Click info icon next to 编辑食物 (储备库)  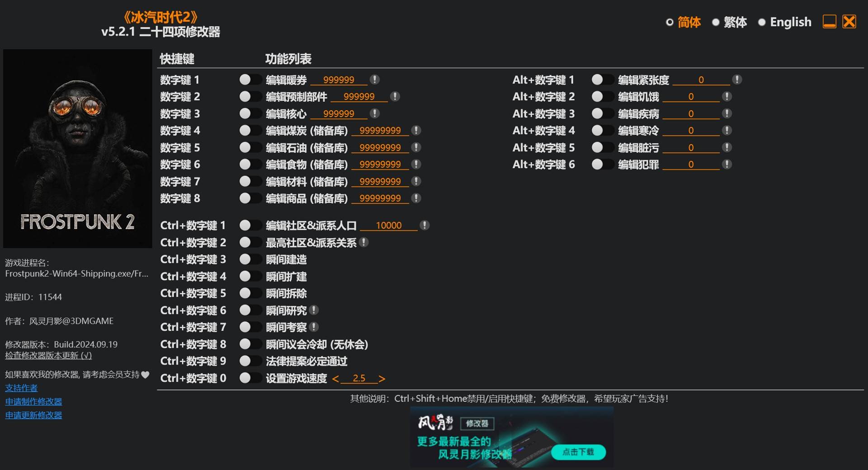[416, 164]
